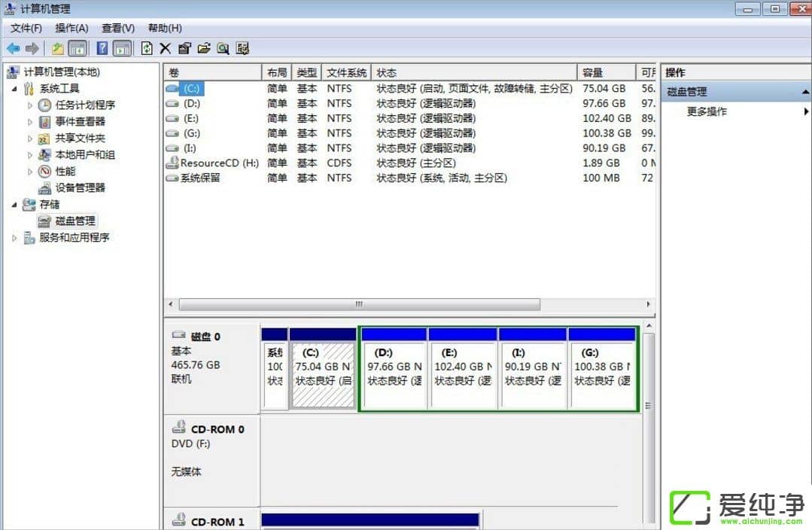Click the magnifier search toolbar icon
812x530 pixels.
tap(223, 48)
